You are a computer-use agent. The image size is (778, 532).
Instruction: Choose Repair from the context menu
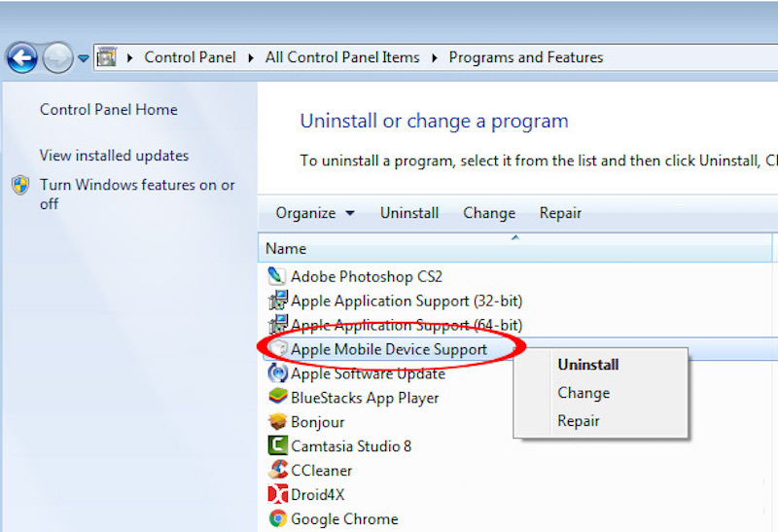[x=578, y=421]
